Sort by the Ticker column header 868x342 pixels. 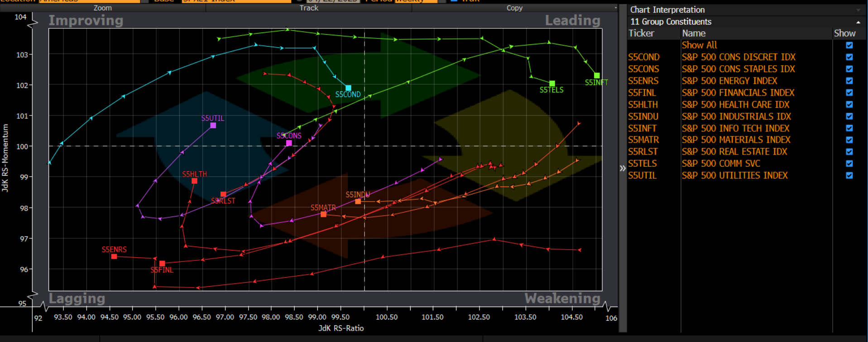641,34
